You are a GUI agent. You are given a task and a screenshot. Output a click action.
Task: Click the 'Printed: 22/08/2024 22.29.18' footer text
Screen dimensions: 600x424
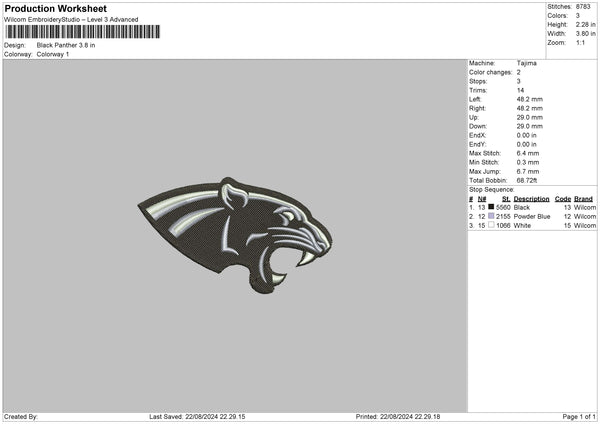[x=398, y=416]
